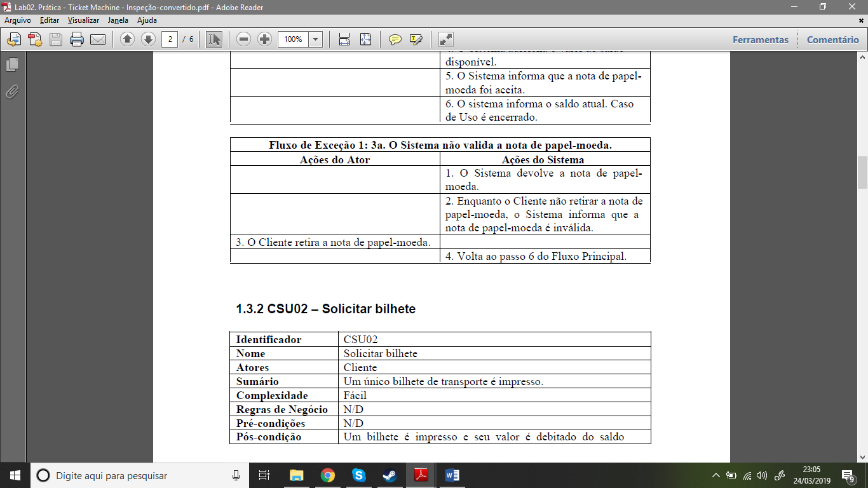The width and height of the screenshot is (868, 488).
Task: Open the Ferramentas pane
Action: coord(761,39)
